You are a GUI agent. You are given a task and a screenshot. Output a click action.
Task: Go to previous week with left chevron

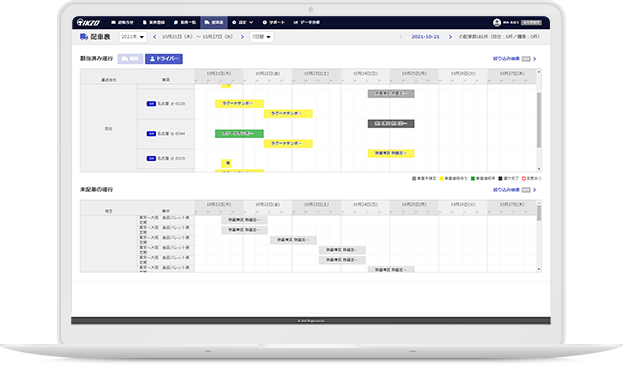[x=155, y=37]
